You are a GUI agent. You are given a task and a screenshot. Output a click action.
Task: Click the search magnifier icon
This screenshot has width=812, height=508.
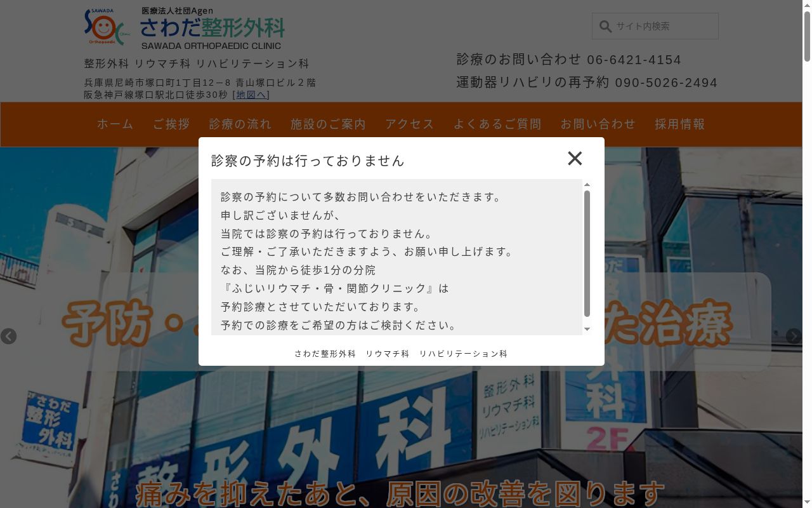click(x=605, y=27)
